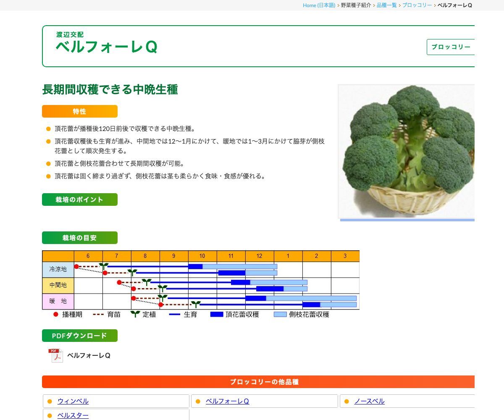Open the ベルフォーレＱ link under ブロッコリーの他品種
The height and width of the screenshot is (420, 504).
[x=227, y=401]
